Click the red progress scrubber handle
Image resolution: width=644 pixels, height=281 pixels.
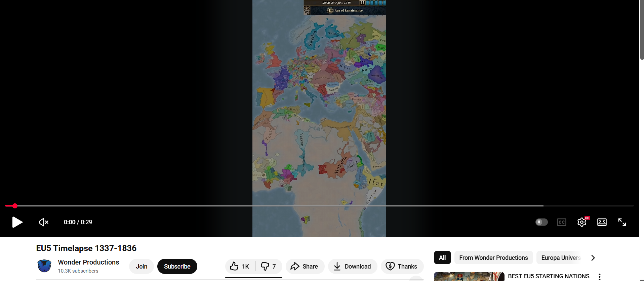pyautogui.click(x=15, y=206)
